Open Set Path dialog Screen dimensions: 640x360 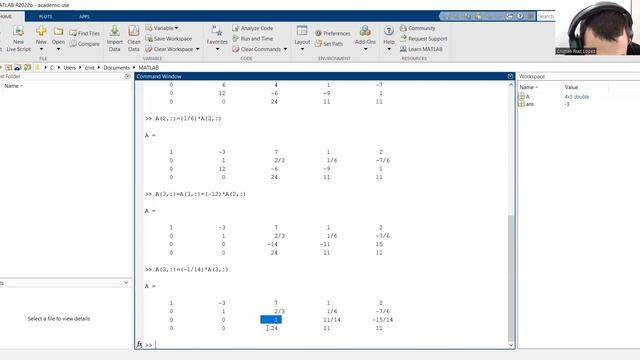tap(329, 44)
